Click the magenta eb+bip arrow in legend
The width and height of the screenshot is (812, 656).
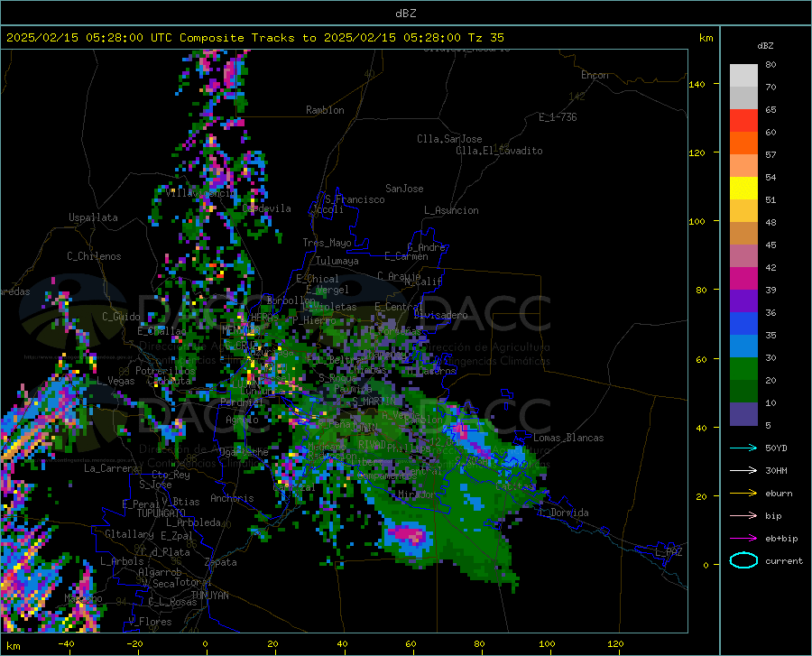click(x=743, y=539)
